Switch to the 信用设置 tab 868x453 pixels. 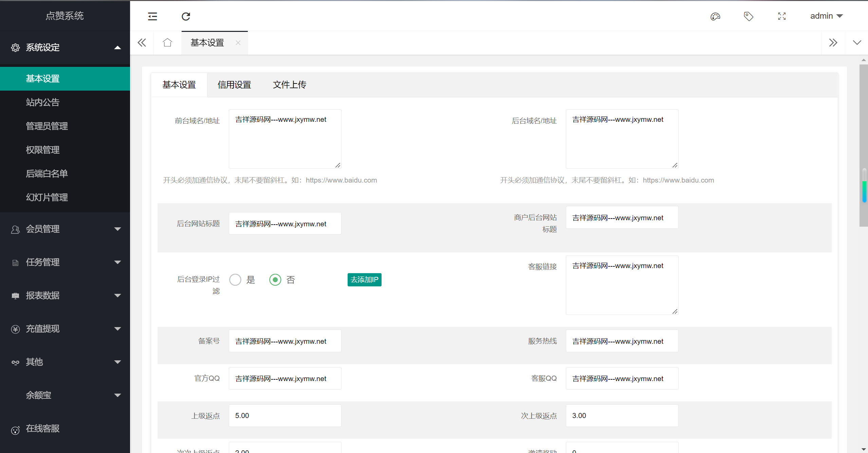[x=234, y=85]
